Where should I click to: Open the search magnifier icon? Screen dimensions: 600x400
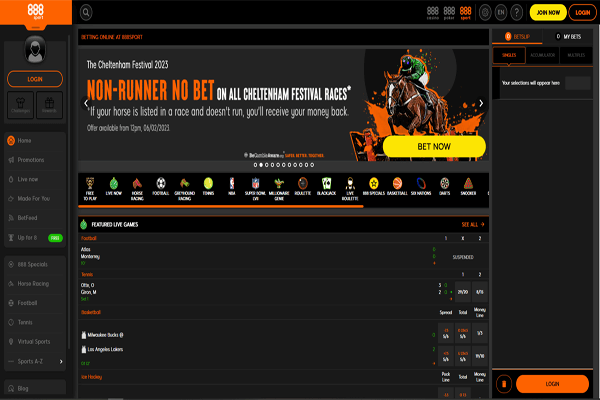(86, 12)
